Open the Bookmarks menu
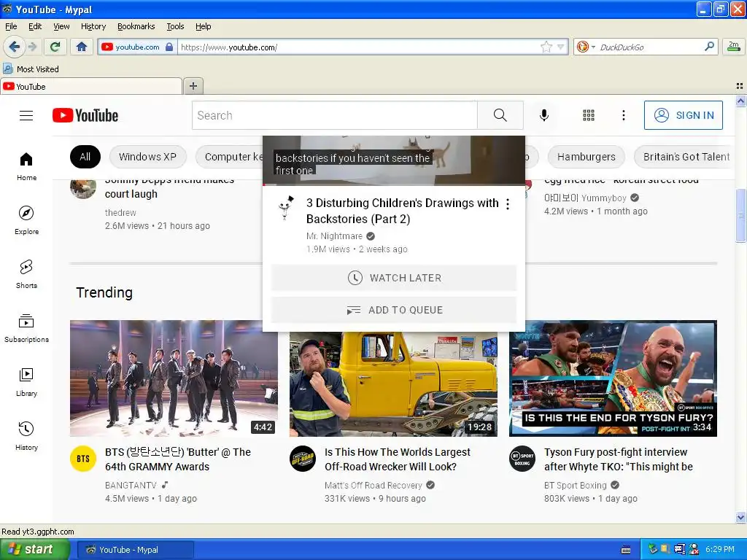 [x=136, y=26]
